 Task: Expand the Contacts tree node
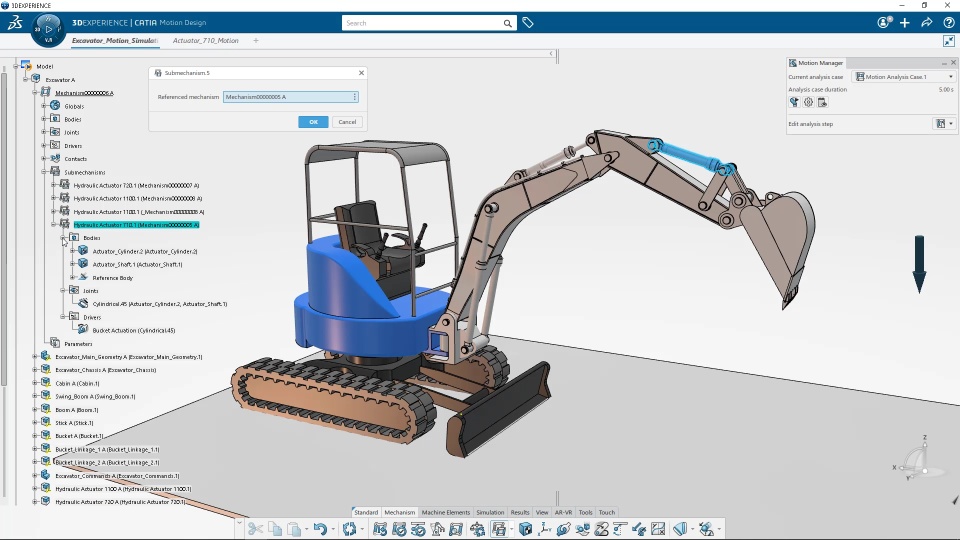click(x=44, y=159)
